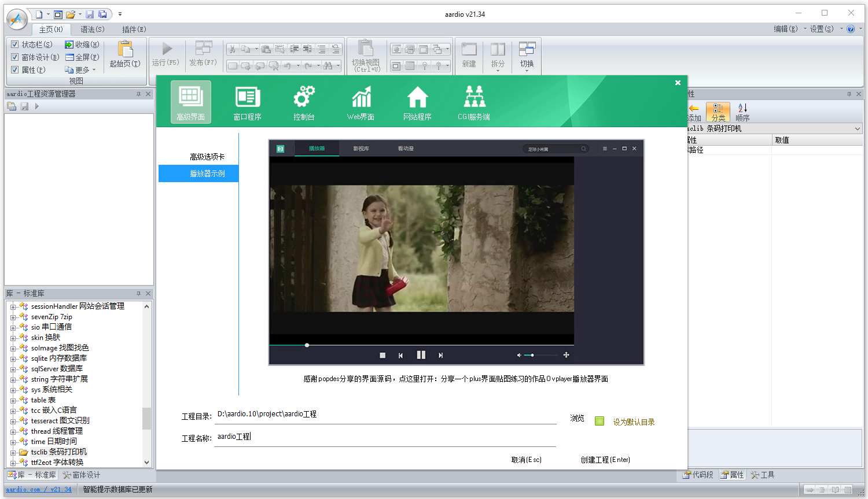Click the 工程名称 input field
The width and height of the screenshot is (868, 499).
(385, 437)
